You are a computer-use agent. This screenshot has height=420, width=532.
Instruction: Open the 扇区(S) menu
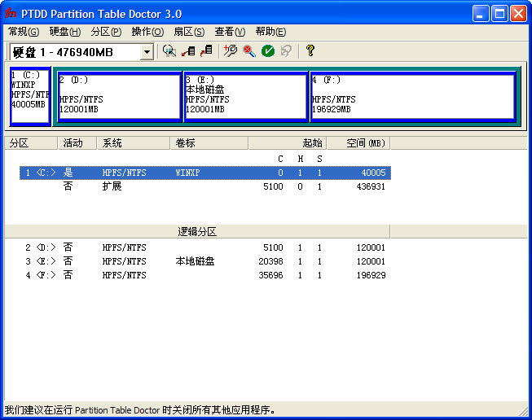tap(189, 32)
